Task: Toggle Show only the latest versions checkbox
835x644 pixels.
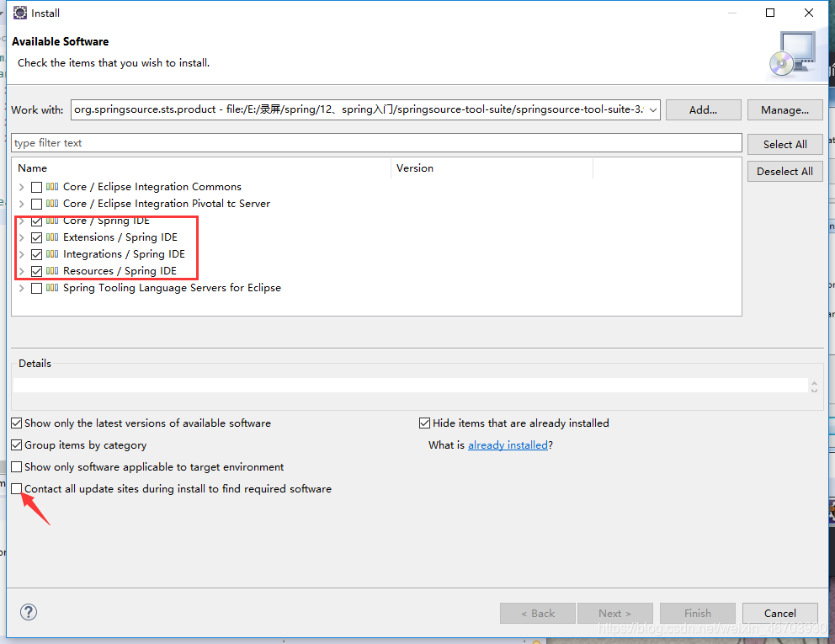Action: pos(17,423)
